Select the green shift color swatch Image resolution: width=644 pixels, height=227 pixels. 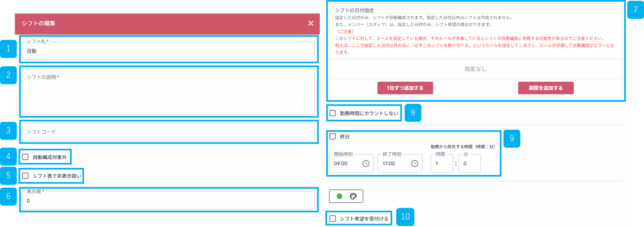click(339, 197)
